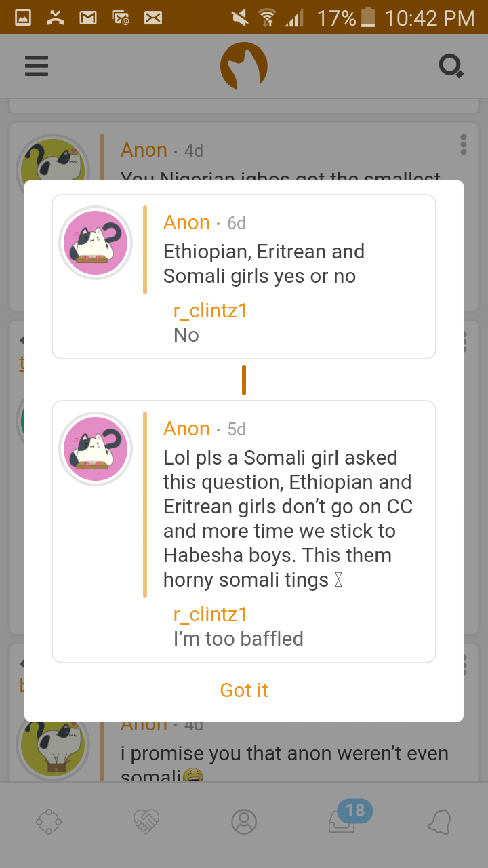Open r_clintz1 link above 'I'm too baffled'

(210, 614)
